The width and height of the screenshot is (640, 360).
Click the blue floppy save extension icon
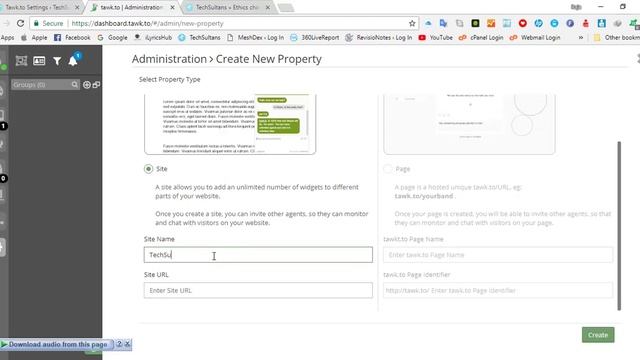pos(602,23)
